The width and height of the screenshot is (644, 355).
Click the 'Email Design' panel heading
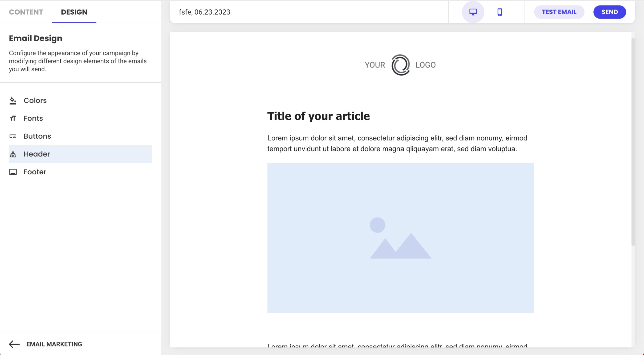(35, 38)
